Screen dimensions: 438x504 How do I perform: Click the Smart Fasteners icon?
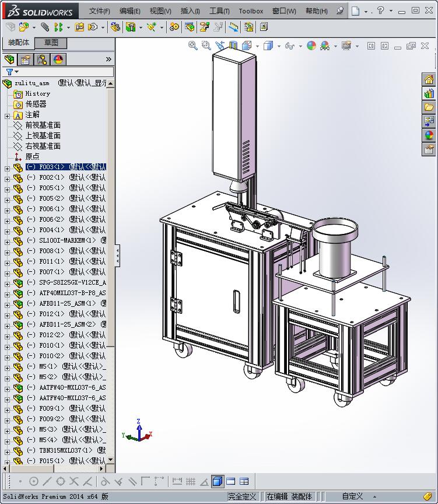(x=79, y=27)
